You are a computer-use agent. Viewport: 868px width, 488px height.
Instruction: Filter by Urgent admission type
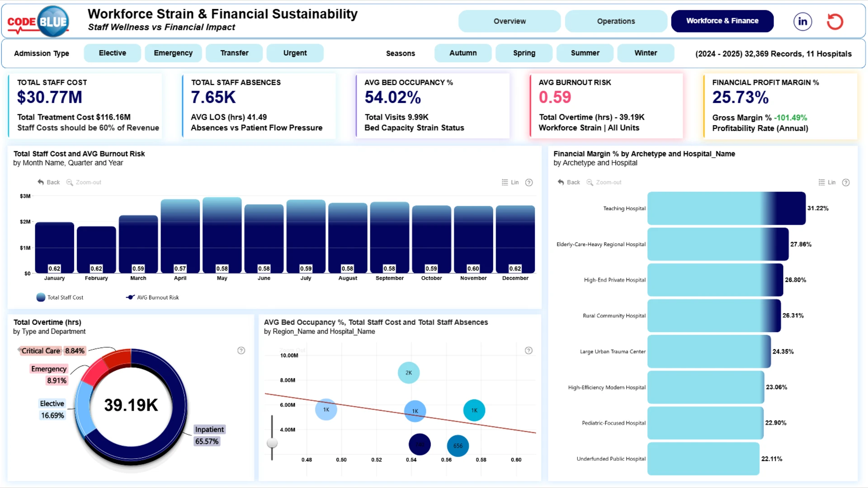(x=295, y=53)
